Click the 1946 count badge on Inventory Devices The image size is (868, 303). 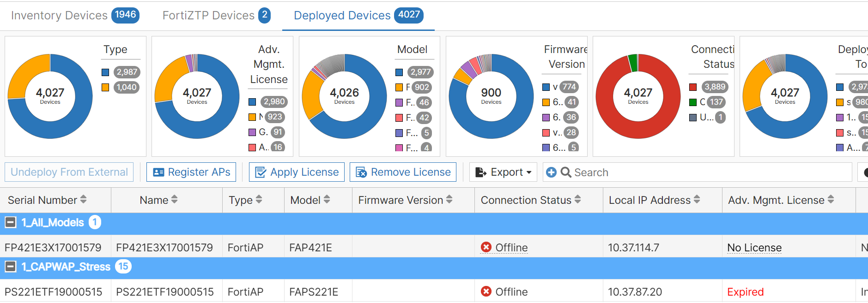126,15
